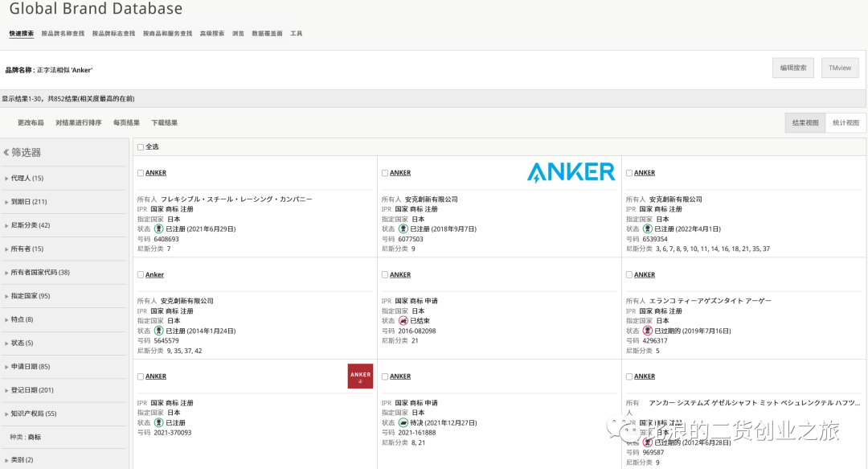Screen dimensions: 868x469
Task: Click the 种类：商标 filter entry
Action: point(26,437)
